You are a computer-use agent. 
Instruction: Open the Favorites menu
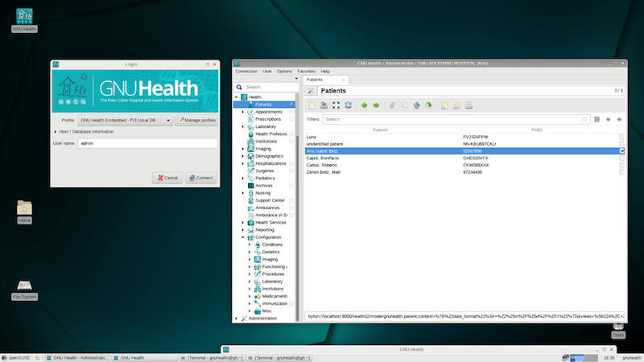click(x=306, y=72)
